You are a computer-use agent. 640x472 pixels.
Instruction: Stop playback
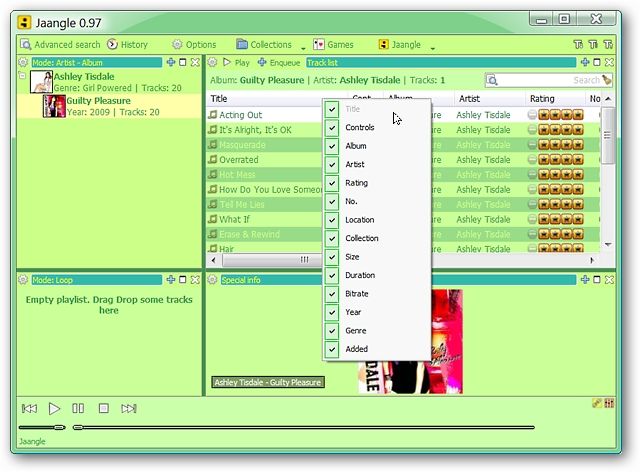pyautogui.click(x=104, y=408)
